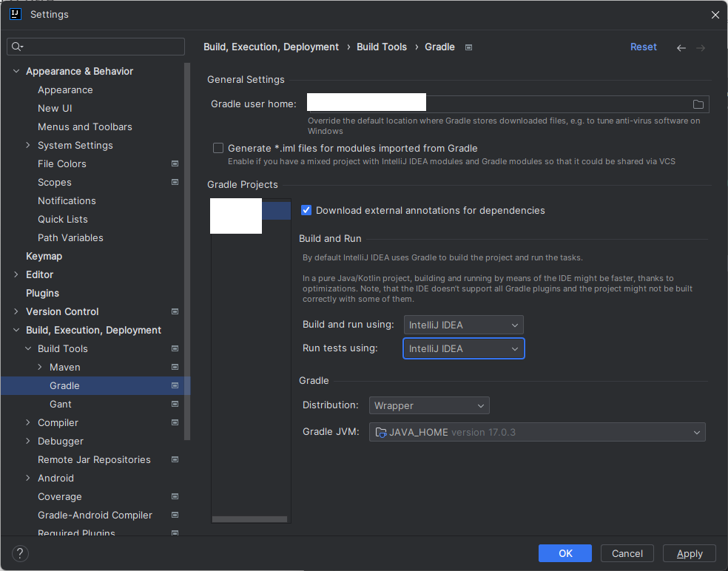Expand the Compiler node
Image resolution: width=728 pixels, height=571 pixels.
(x=28, y=423)
